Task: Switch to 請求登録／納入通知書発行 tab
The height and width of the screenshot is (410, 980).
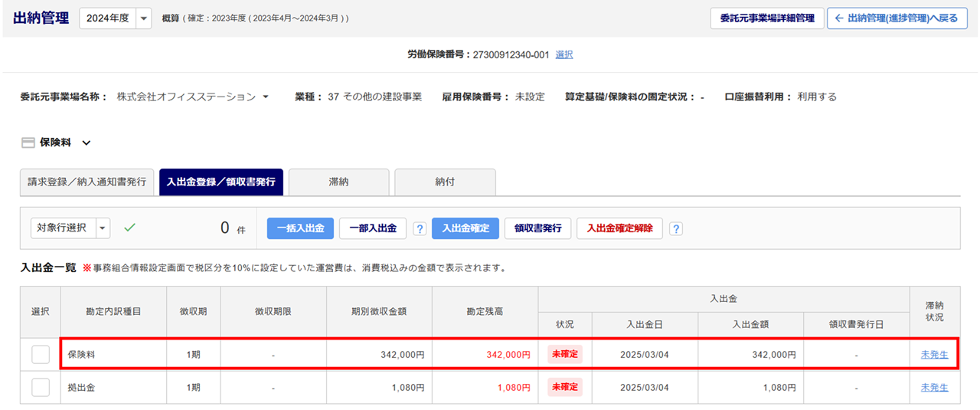Action: pyautogui.click(x=87, y=182)
